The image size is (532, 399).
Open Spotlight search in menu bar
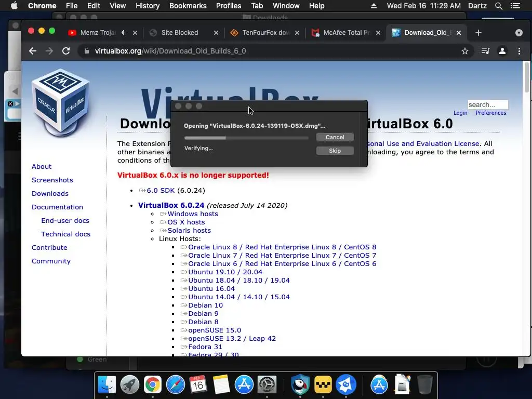click(x=499, y=6)
